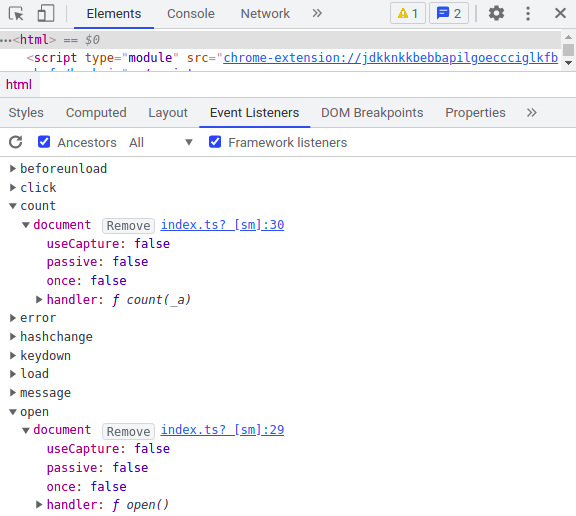
Task: Toggle the Framework listeners checkbox
Action: pos(215,142)
